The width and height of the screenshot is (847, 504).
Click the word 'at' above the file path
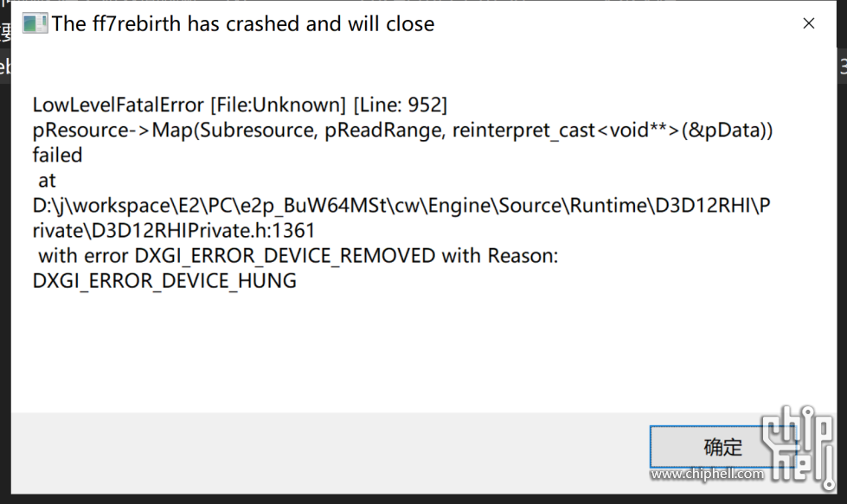click(47, 181)
